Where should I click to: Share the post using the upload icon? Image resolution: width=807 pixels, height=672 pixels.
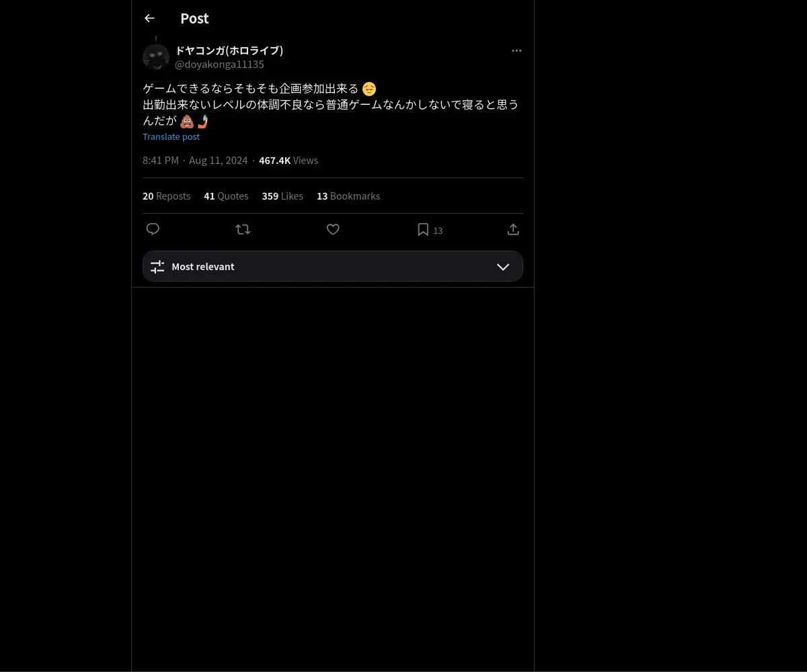pyautogui.click(x=513, y=229)
